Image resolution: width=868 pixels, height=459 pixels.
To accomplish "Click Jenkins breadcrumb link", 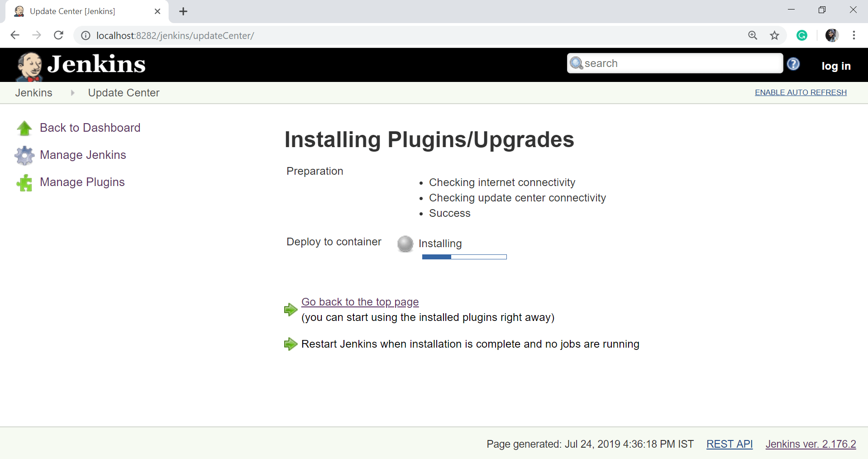I will coord(34,93).
